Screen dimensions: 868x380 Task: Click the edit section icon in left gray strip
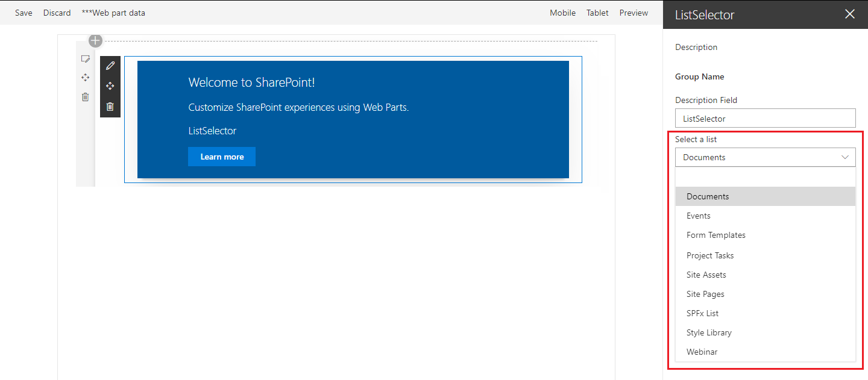[x=86, y=59]
